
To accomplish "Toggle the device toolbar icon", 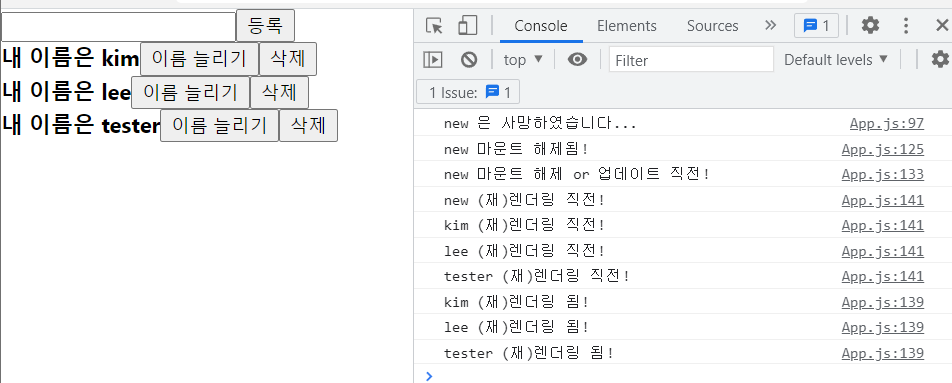I will click(468, 25).
